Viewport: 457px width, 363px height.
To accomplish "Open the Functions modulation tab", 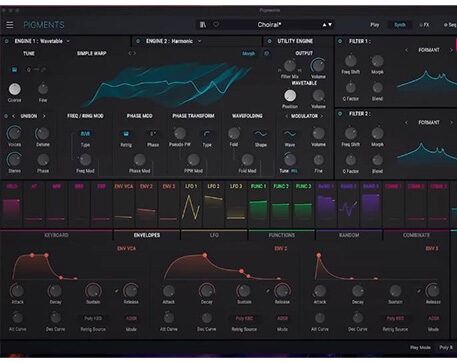I will [282, 235].
